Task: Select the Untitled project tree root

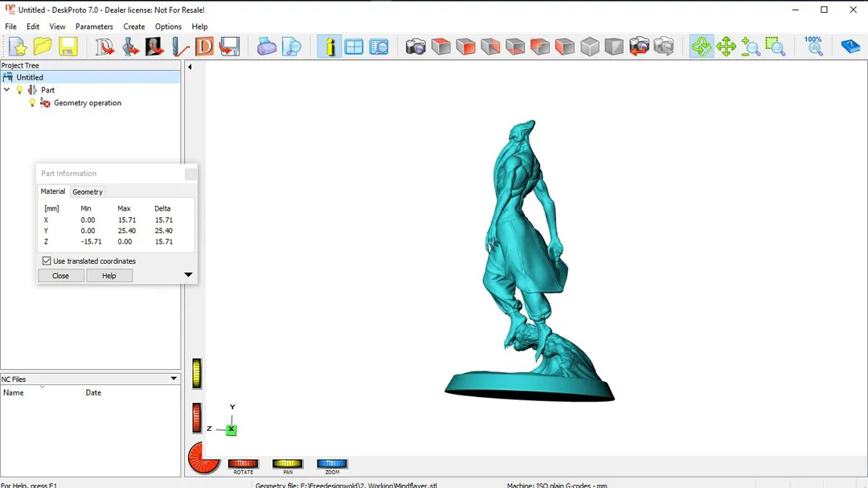Action: coord(30,77)
